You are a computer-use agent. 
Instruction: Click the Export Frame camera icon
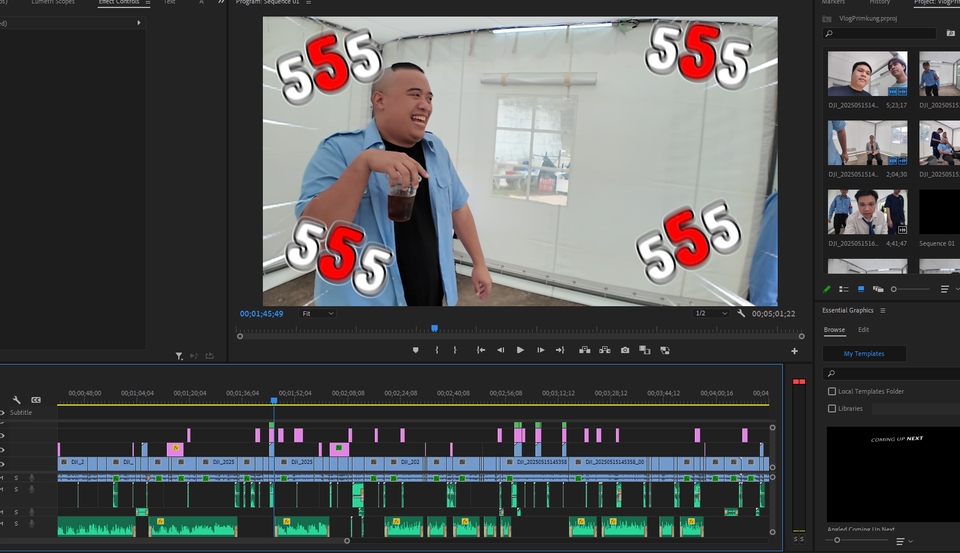click(x=625, y=350)
